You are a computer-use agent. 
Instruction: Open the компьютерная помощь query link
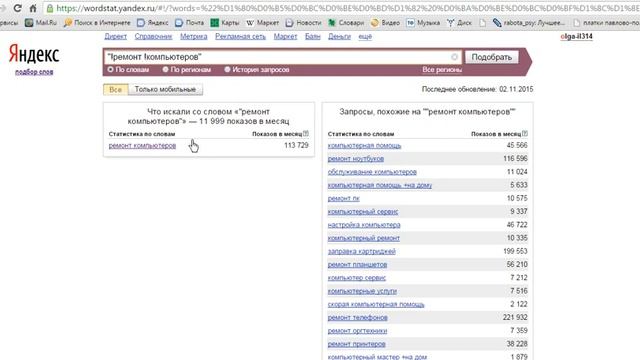click(x=364, y=145)
